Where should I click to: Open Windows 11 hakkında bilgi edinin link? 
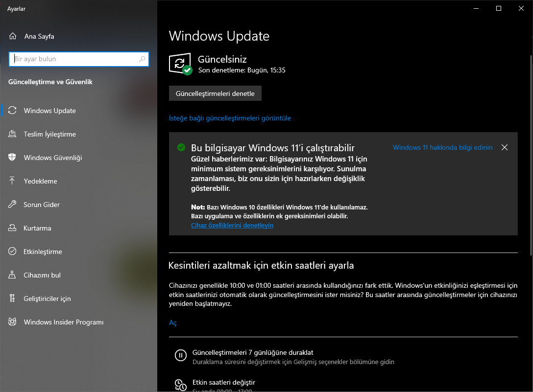click(x=442, y=147)
